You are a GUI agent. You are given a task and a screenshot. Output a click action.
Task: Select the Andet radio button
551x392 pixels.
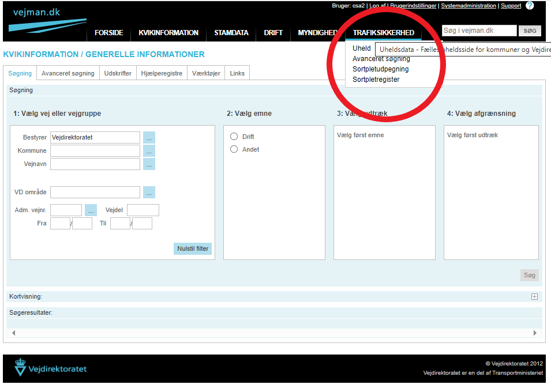[234, 149]
